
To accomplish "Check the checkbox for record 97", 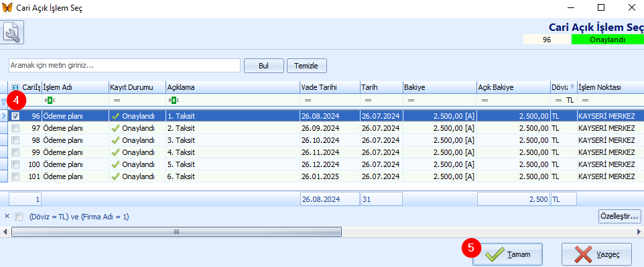I will point(15,128).
